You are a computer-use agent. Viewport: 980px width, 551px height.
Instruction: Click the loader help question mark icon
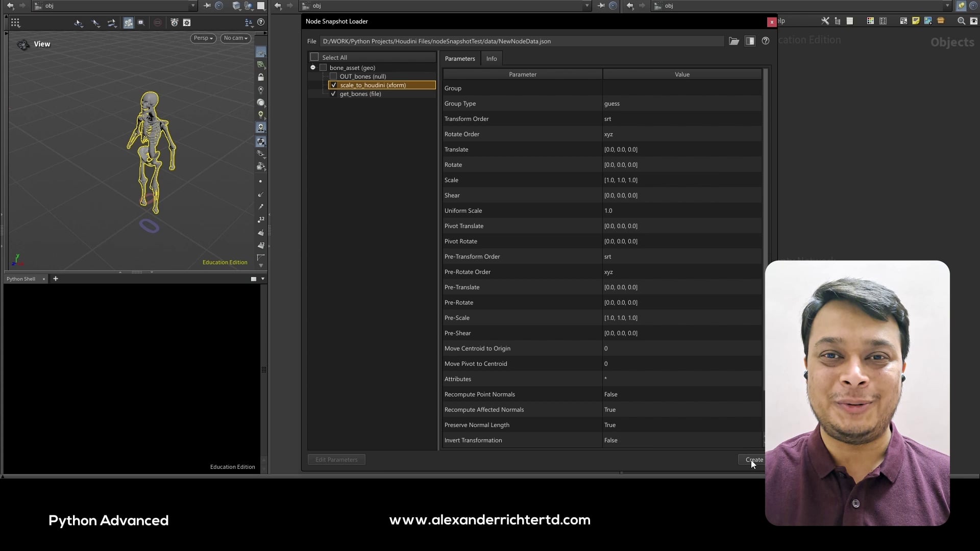pyautogui.click(x=765, y=41)
